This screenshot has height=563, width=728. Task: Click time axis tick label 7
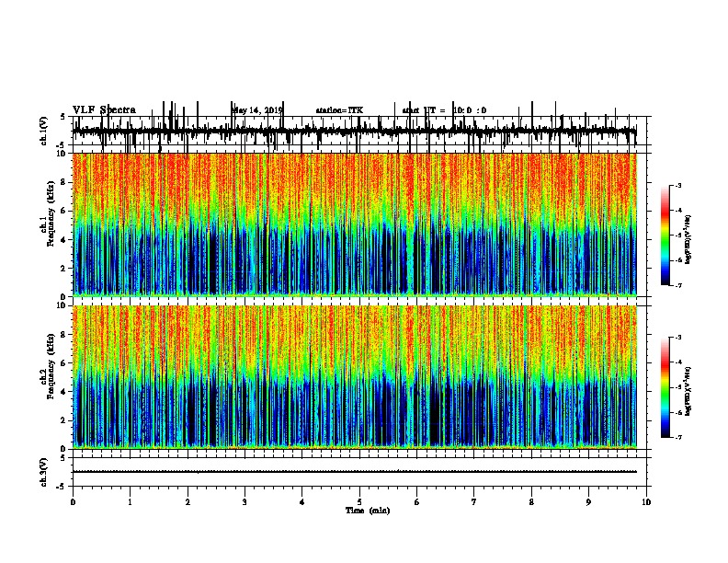(x=474, y=502)
